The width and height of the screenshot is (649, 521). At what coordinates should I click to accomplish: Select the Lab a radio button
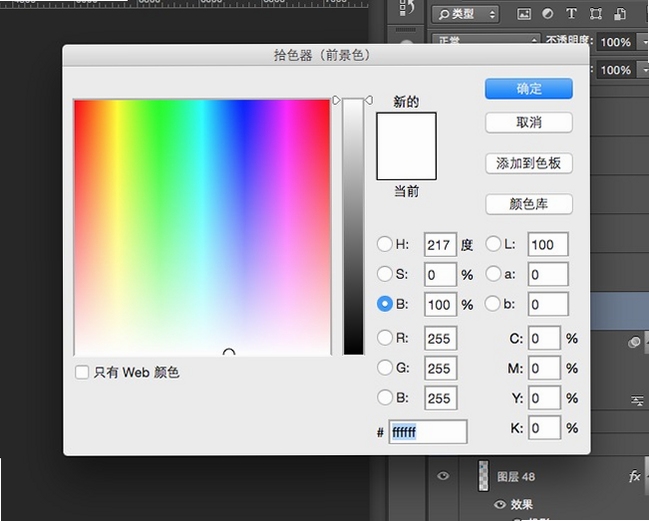(493, 274)
